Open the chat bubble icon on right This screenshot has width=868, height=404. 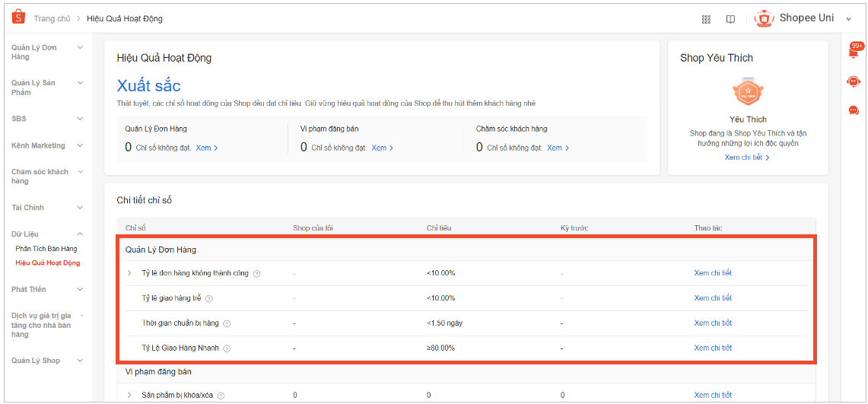854,110
